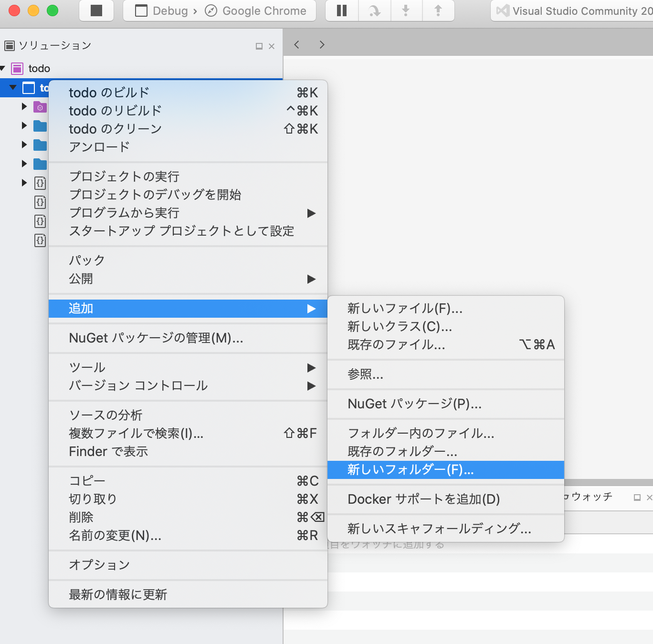The width and height of the screenshot is (653, 644).
Task: Collapse the todo solution root node
Action: click(x=3, y=68)
